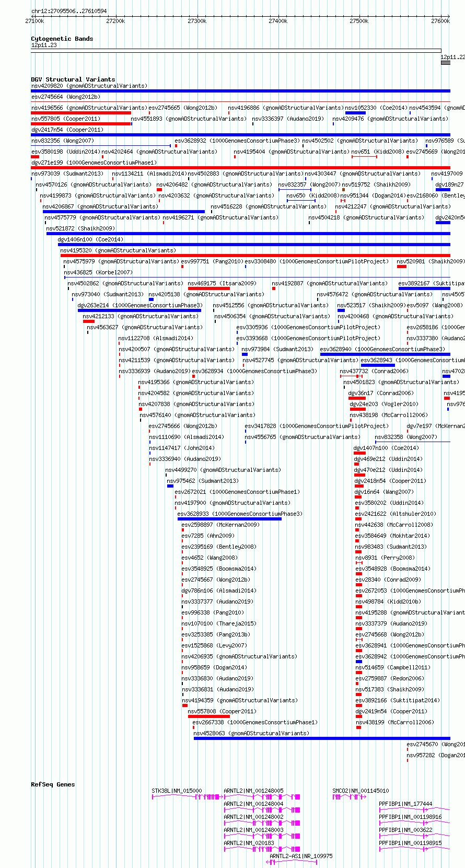Click dgv1407n100 (Coe2014) label
465x868 pixels.
pos(387,448)
